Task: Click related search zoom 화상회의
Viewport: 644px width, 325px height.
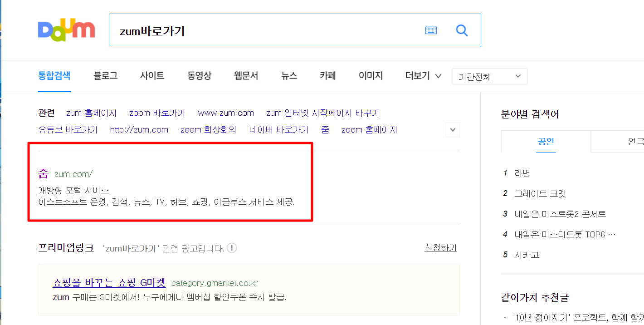Action: point(209,130)
